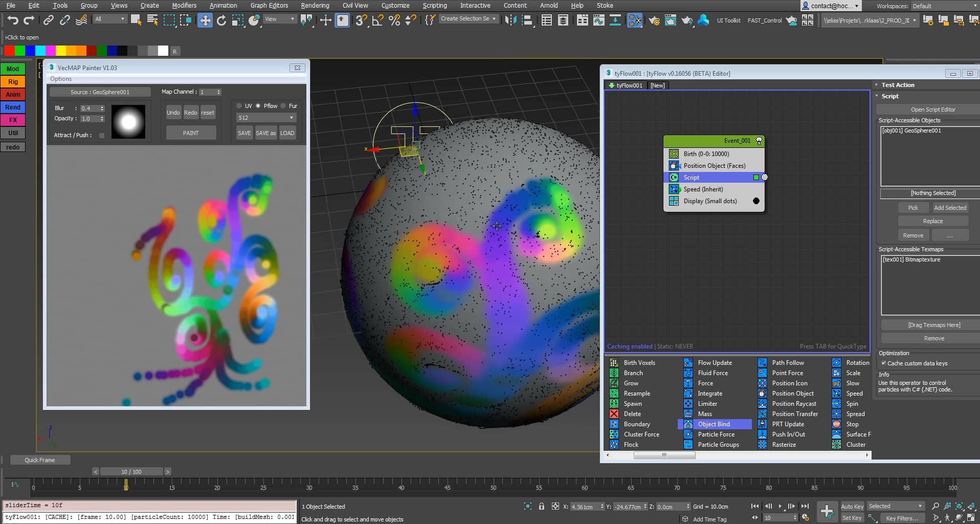Toggle Auto Key animation mode

[852, 506]
